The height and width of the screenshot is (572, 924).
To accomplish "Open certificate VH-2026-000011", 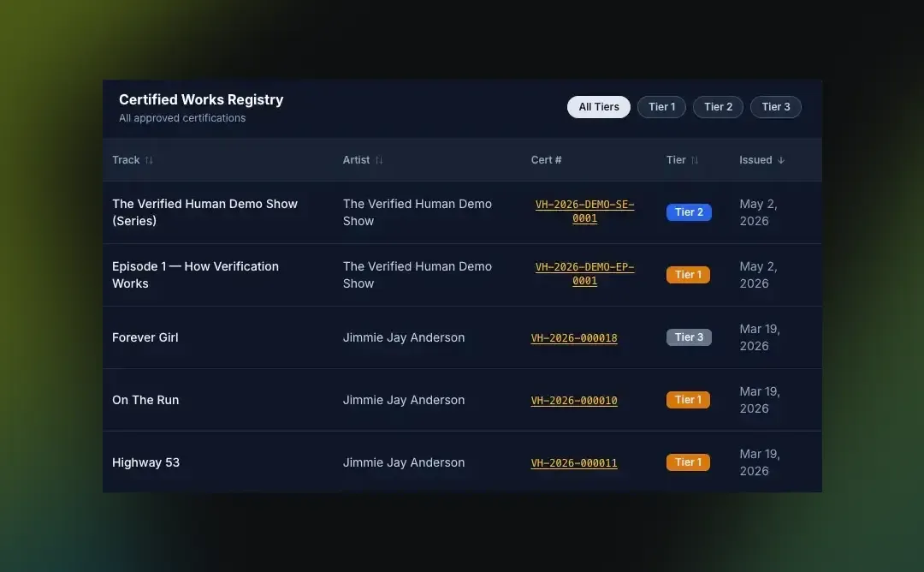I will coord(574,463).
